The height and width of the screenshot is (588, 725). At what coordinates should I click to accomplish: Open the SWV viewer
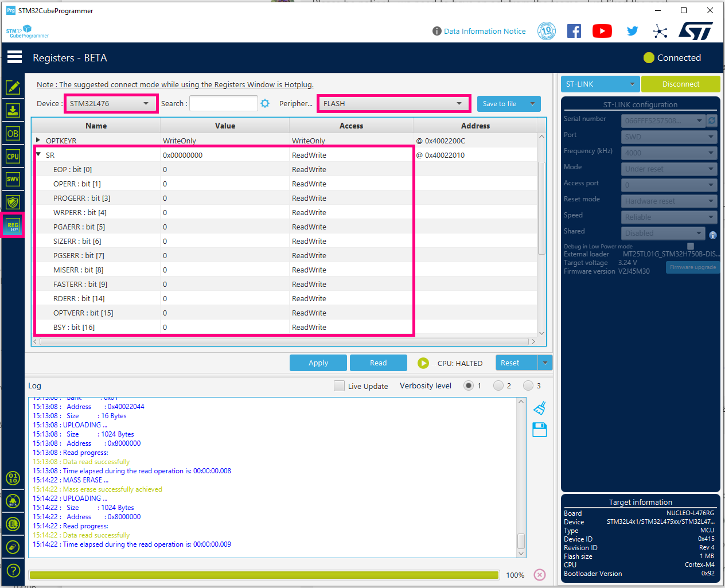[x=13, y=179]
